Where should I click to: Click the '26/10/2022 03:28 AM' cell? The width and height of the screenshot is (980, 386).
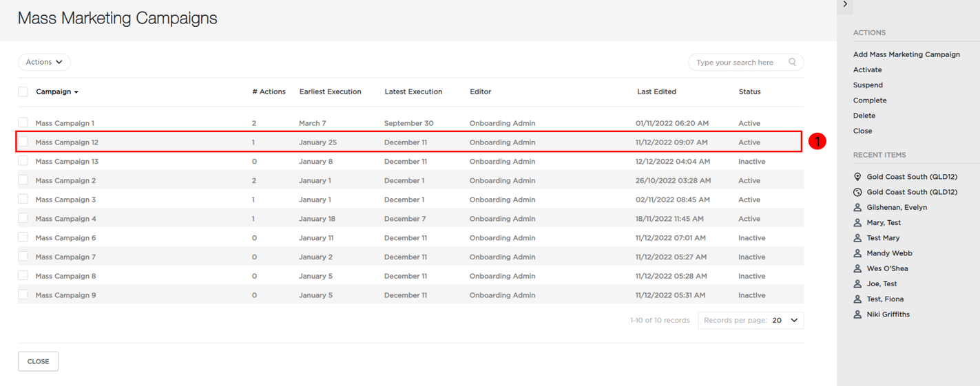pyautogui.click(x=673, y=180)
